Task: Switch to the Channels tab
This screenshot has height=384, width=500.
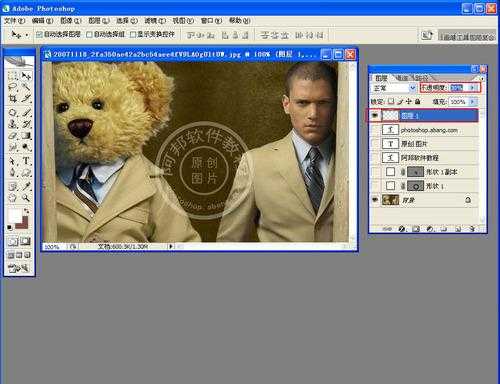Action: tap(402, 78)
